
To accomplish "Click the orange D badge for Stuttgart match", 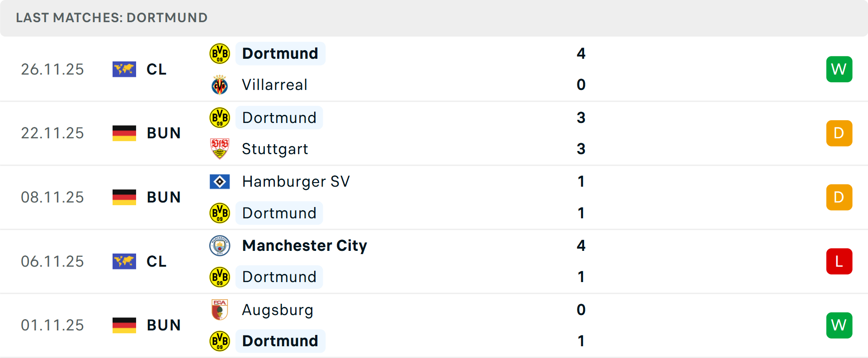I will [x=839, y=133].
